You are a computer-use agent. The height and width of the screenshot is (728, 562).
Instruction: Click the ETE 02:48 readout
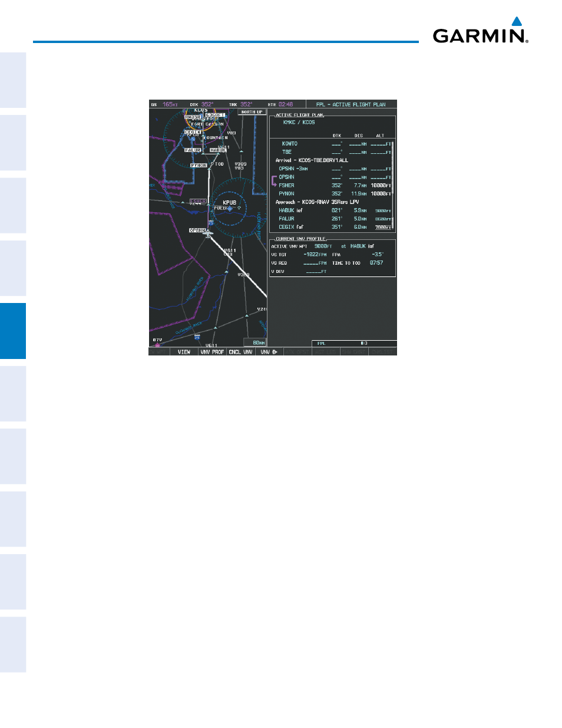click(286, 104)
